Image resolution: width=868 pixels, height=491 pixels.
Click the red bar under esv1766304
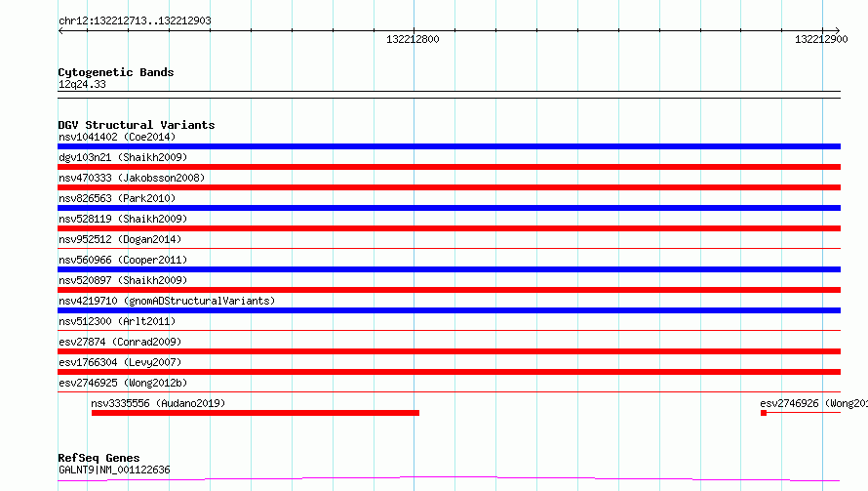coord(449,372)
